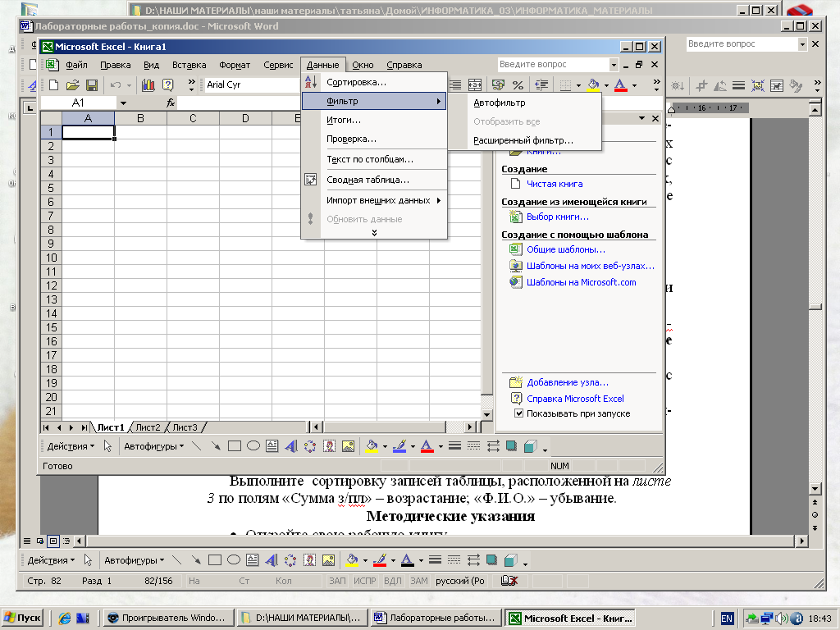Switch Word to Web Layout view button
The image size is (840, 630).
pos(39,541)
